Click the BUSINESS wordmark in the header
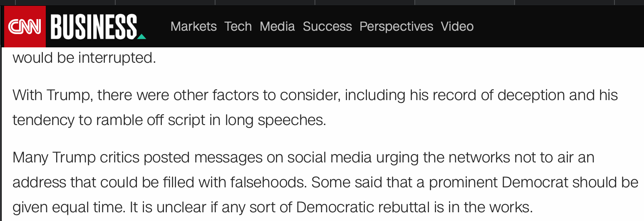The image size is (644, 221). tap(94, 27)
